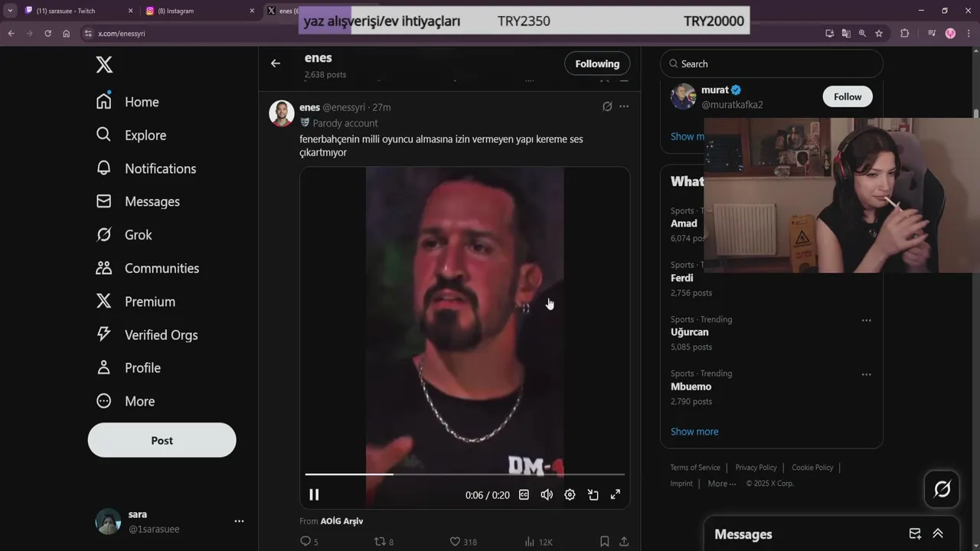Open the Cookie Policy link
This screenshot has width=980, height=551.
click(x=812, y=468)
